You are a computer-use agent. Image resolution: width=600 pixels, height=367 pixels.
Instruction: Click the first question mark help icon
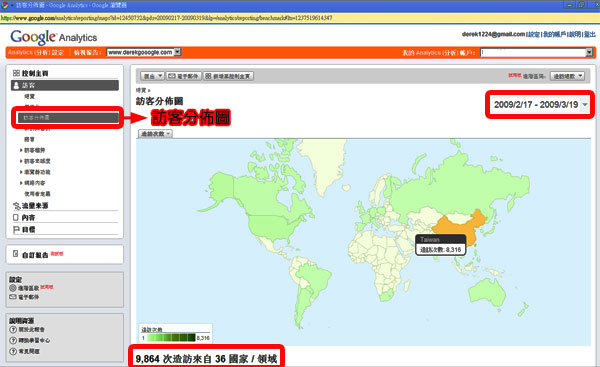click(x=13, y=329)
